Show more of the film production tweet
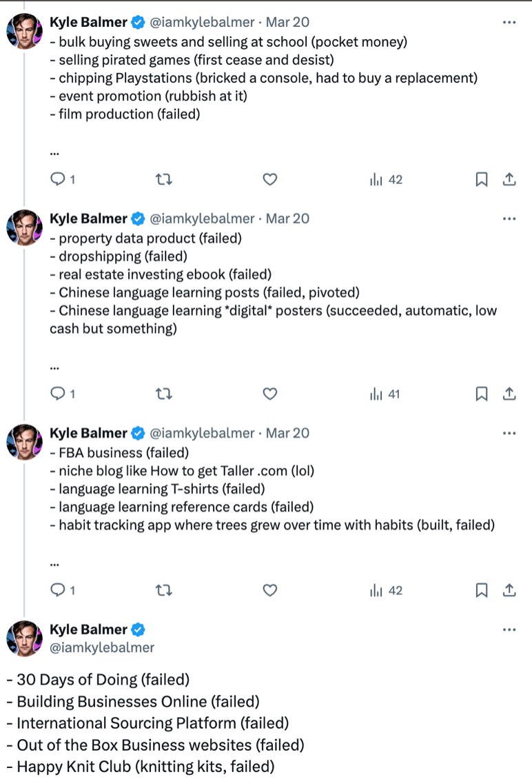532x779 pixels. (x=55, y=152)
